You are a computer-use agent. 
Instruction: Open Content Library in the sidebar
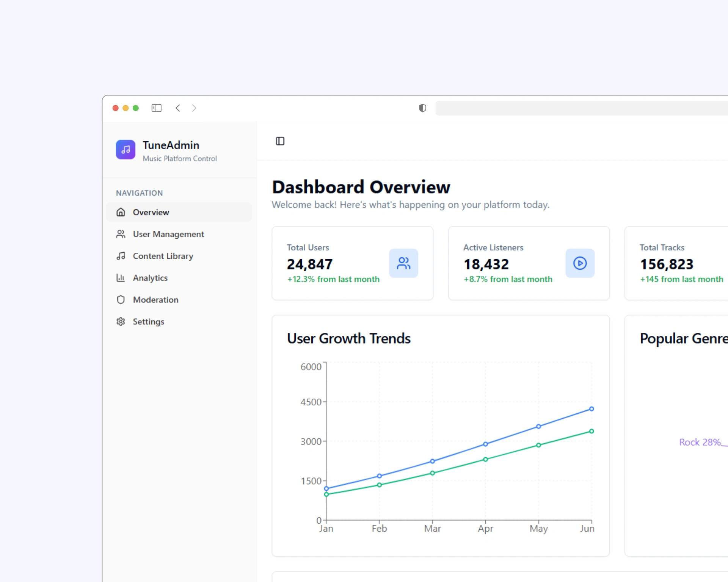click(x=179, y=256)
